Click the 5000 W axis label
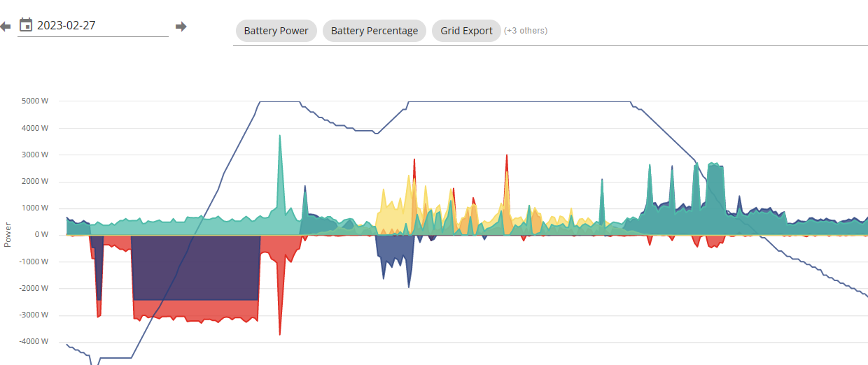This screenshot has width=868, height=365. point(35,101)
